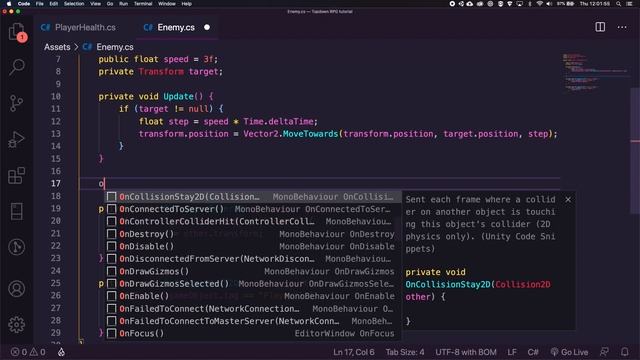
Task: Click the unsaved dot on Enemy.cs tab
Action: coord(207,27)
